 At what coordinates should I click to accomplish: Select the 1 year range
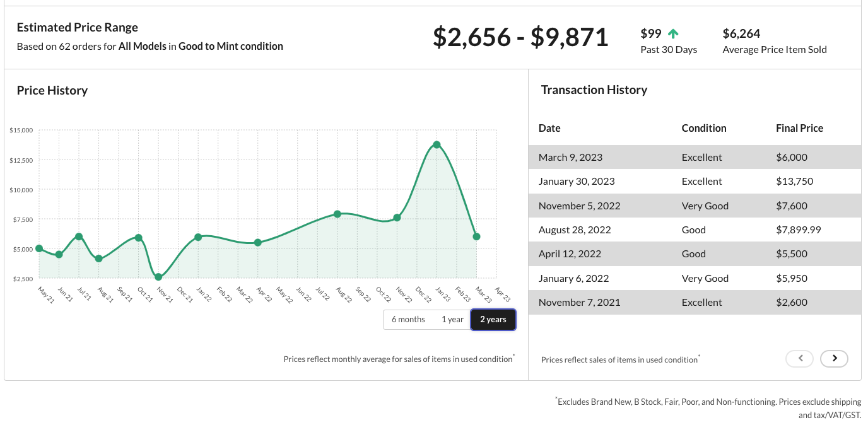[x=452, y=320]
